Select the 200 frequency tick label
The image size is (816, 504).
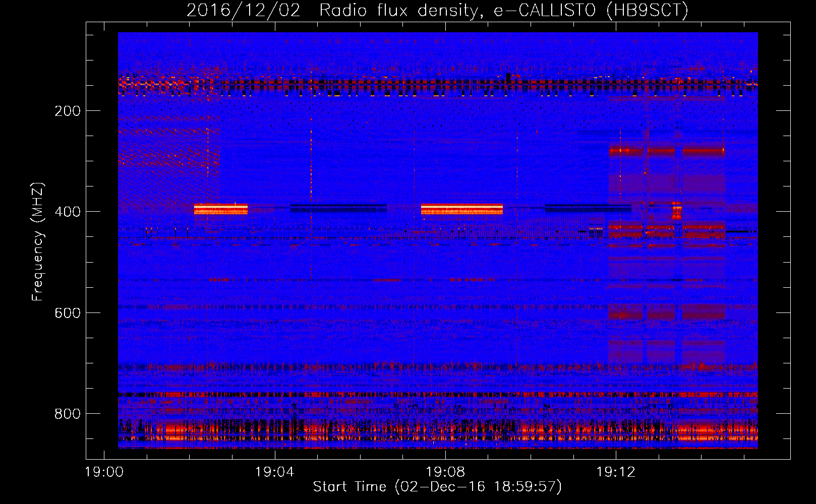point(68,111)
